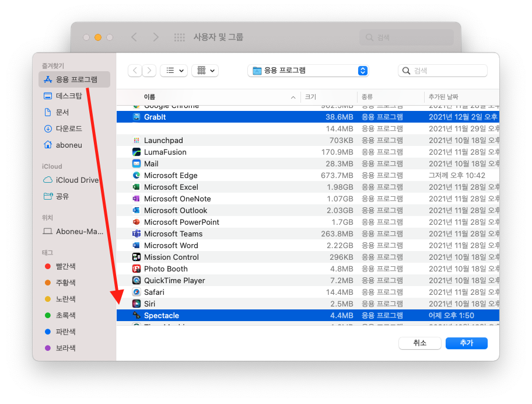Click the Microsoft Word app icon

coord(136,245)
